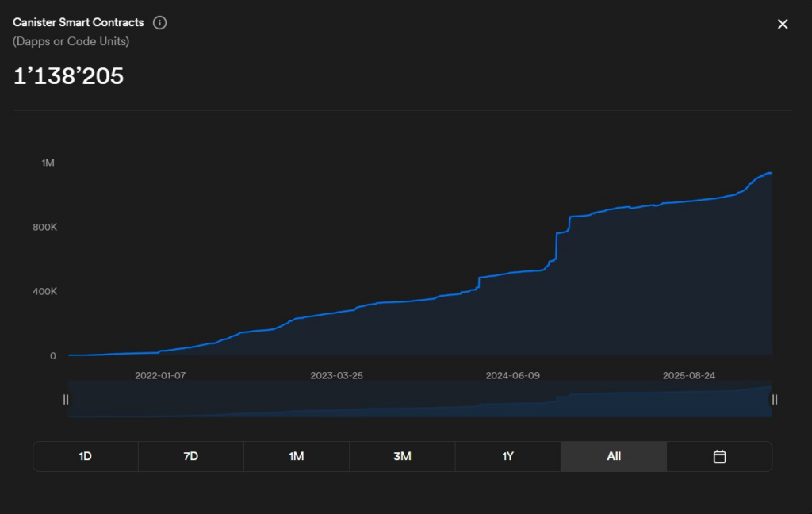
Task: Select the 1Y time range
Action: pos(507,456)
